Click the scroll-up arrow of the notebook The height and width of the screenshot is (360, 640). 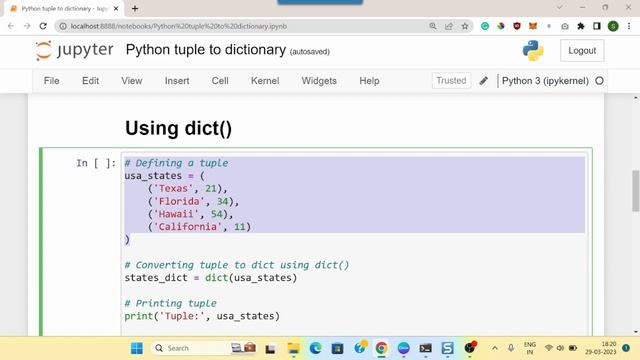pyautogui.click(x=636, y=98)
